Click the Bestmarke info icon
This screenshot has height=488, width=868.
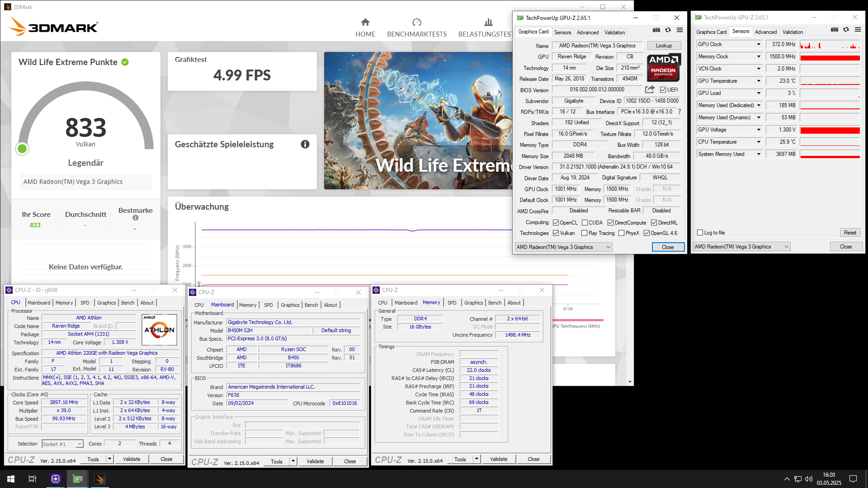point(135,218)
